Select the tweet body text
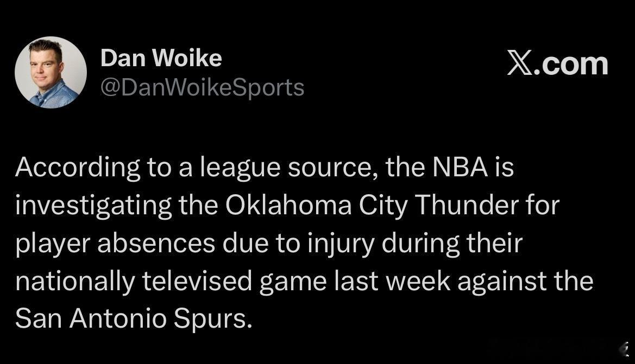635x364 pixels. (x=304, y=244)
